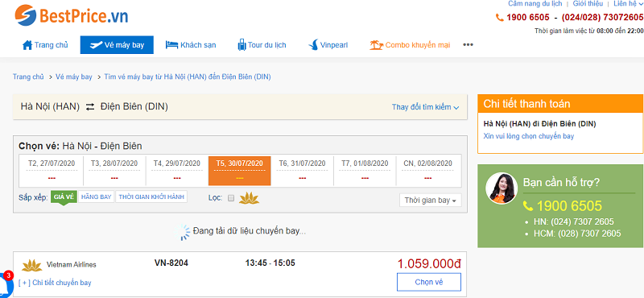Select the Vé máy bay tab

(117, 45)
